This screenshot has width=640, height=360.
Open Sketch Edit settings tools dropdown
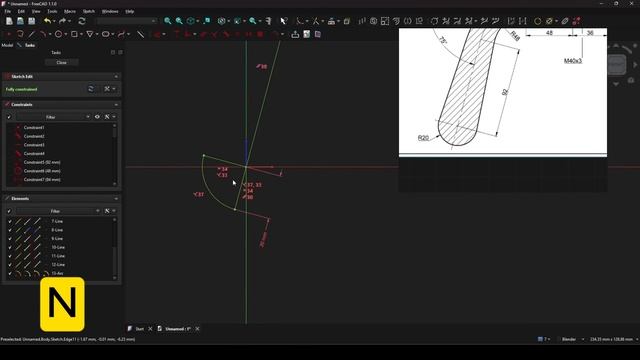click(x=109, y=89)
